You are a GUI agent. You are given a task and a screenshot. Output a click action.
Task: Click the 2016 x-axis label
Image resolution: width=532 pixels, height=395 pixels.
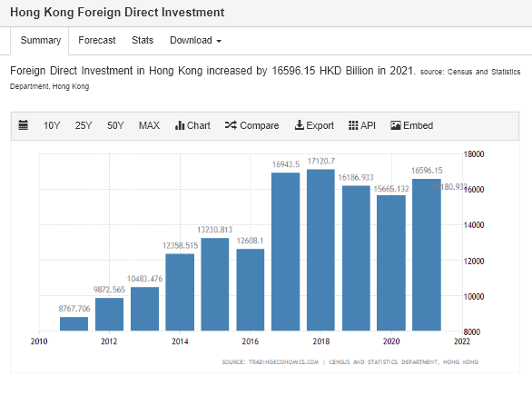tap(251, 341)
